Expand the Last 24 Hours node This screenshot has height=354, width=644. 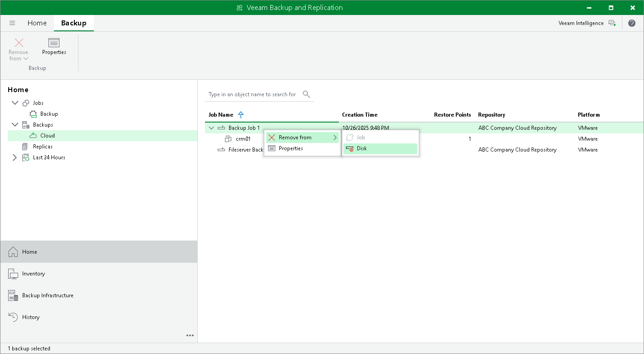(15, 157)
